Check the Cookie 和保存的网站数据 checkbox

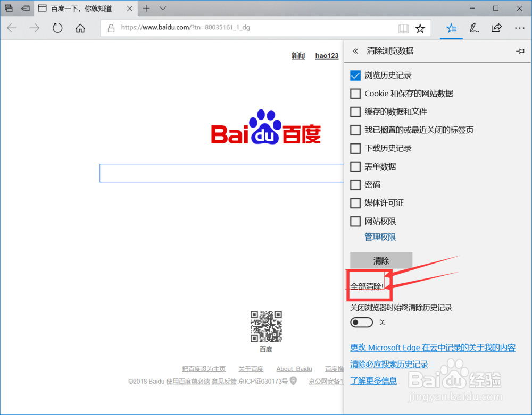point(355,94)
